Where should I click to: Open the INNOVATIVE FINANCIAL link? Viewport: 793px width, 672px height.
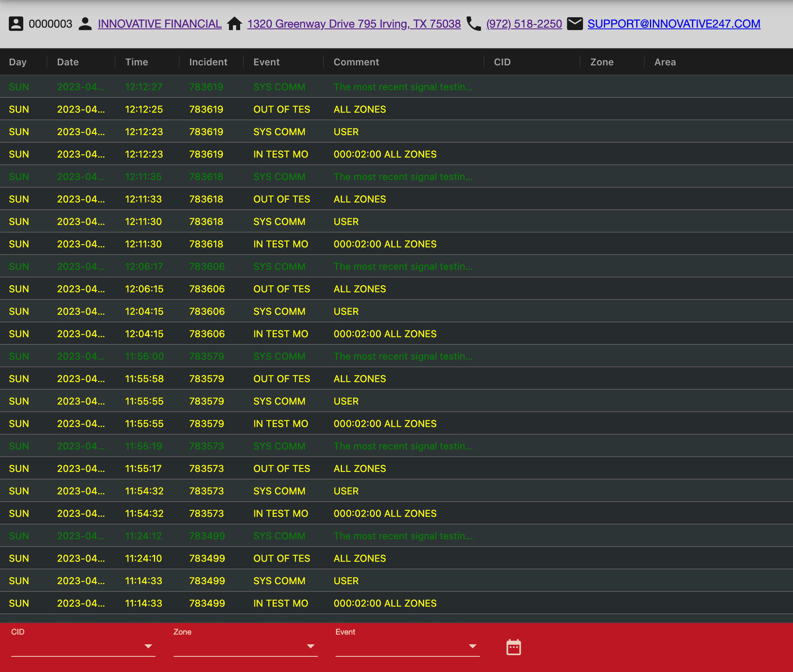click(x=160, y=24)
